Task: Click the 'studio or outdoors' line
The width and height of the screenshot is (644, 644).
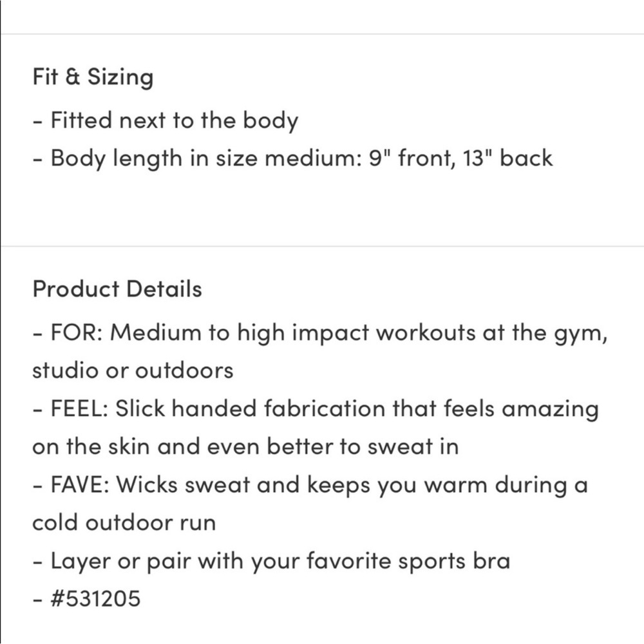Action: point(133,370)
